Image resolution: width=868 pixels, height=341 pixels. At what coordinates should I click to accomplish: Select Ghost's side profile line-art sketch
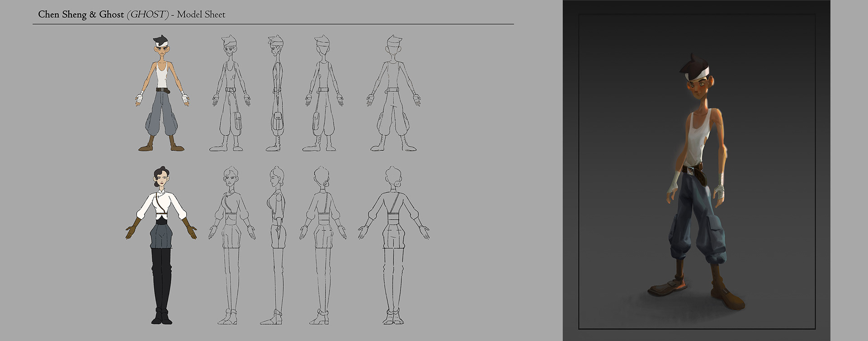274,245
